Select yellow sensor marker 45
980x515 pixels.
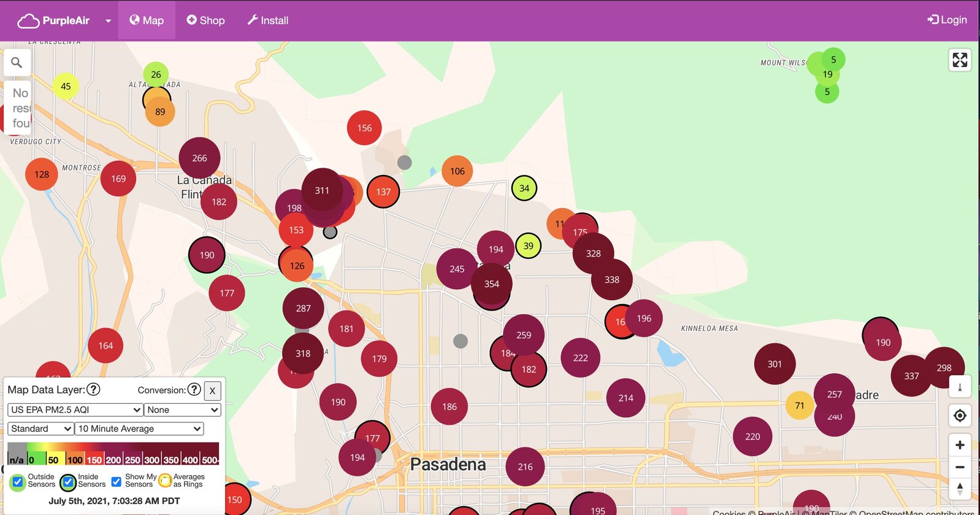pyautogui.click(x=66, y=87)
